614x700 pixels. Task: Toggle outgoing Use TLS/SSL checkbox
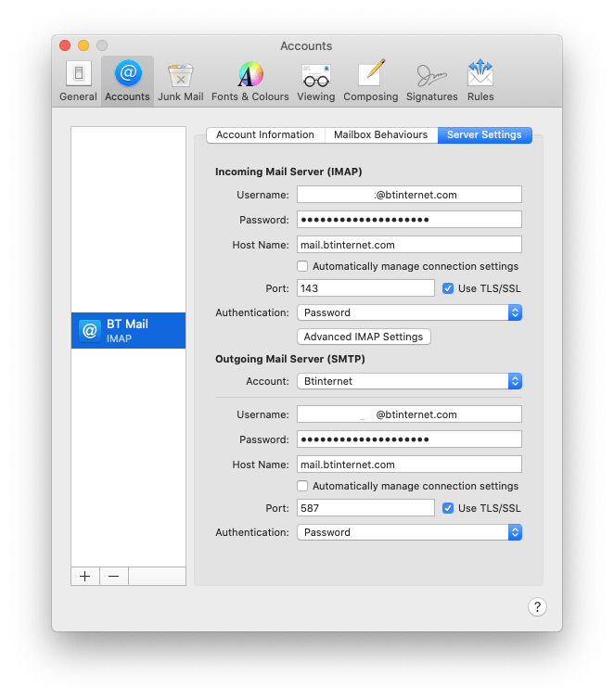point(448,508)
